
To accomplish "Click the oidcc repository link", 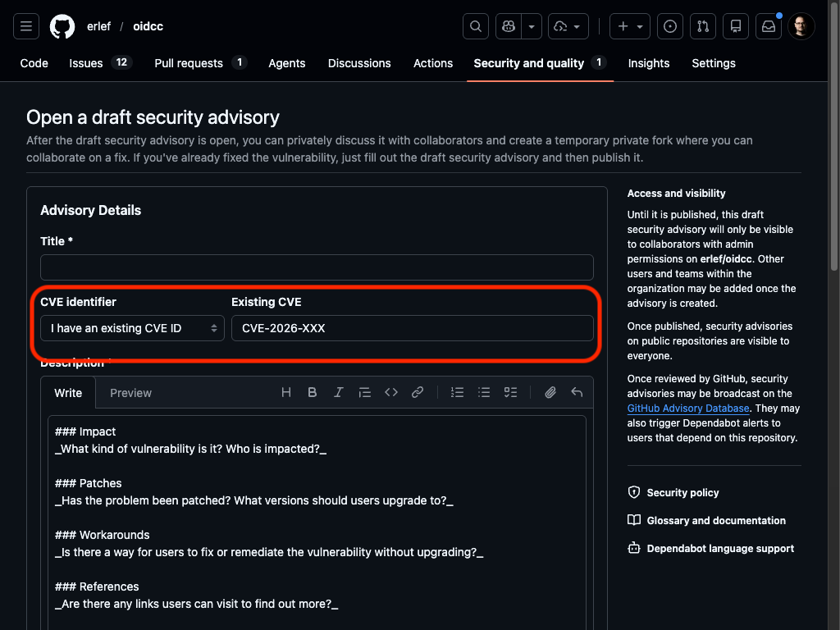I will (x=148, y=26).
